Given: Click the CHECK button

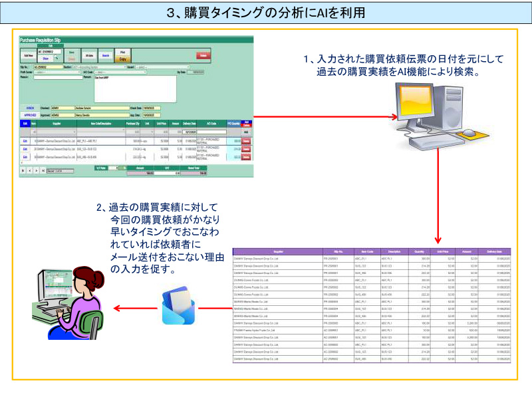Looking at the screenshot, I should pos(30,108).
